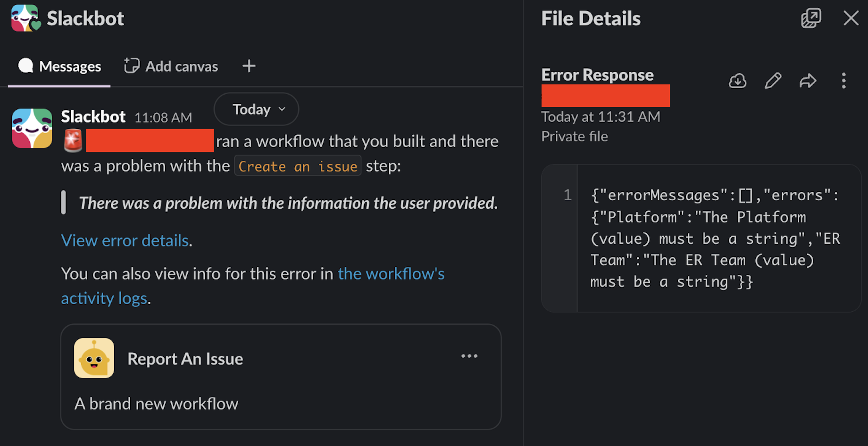The height and width of the screenshot is (446, 868).
Task: Switch to the Messages tab
Action: click(58, 66)
